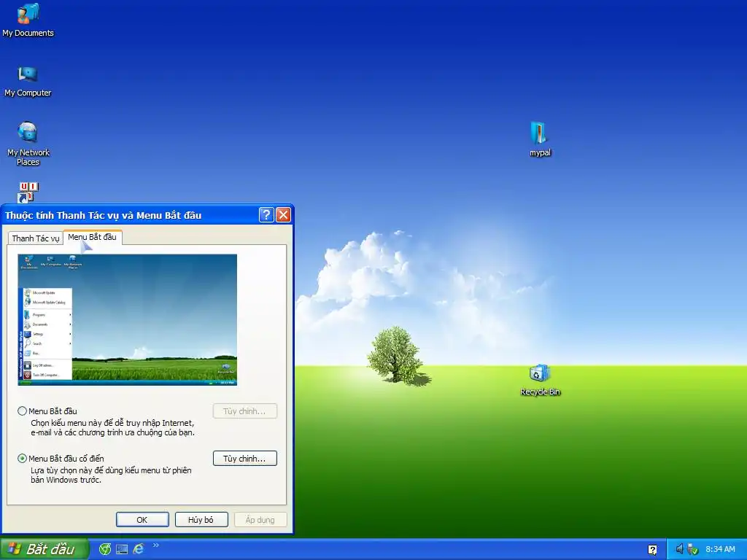Switch to the Menu Bắt đầu tab

(x=93, y=237)
